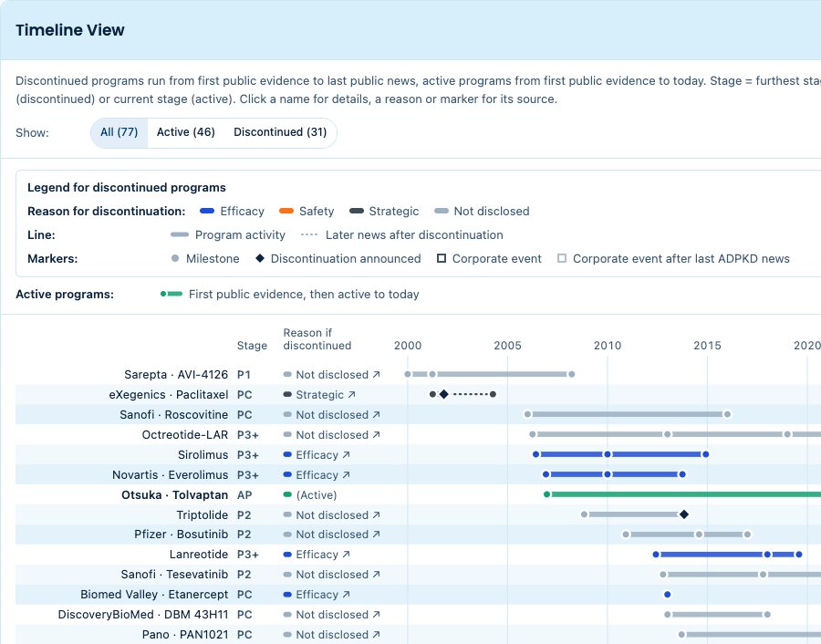This screenshot has height=644, width=821.
Task: Click the Timeline View heading
Action: pyautogui.click(x=70, y=30)
